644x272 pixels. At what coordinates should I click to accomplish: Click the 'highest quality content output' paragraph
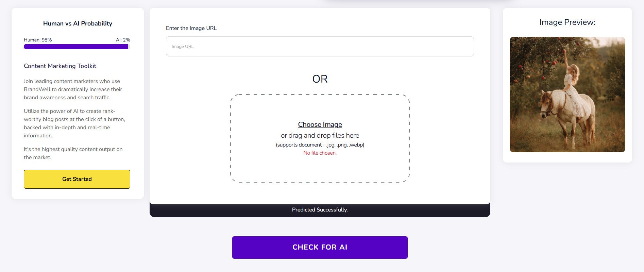[73, 153]
